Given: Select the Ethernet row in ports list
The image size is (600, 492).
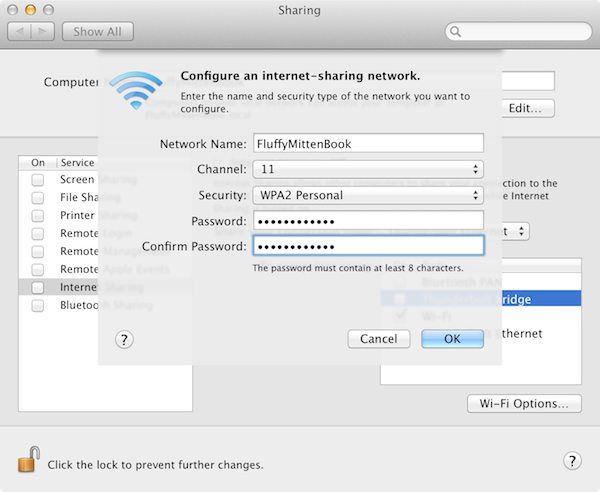Looking at the screenshot, I should click(481, 334).
